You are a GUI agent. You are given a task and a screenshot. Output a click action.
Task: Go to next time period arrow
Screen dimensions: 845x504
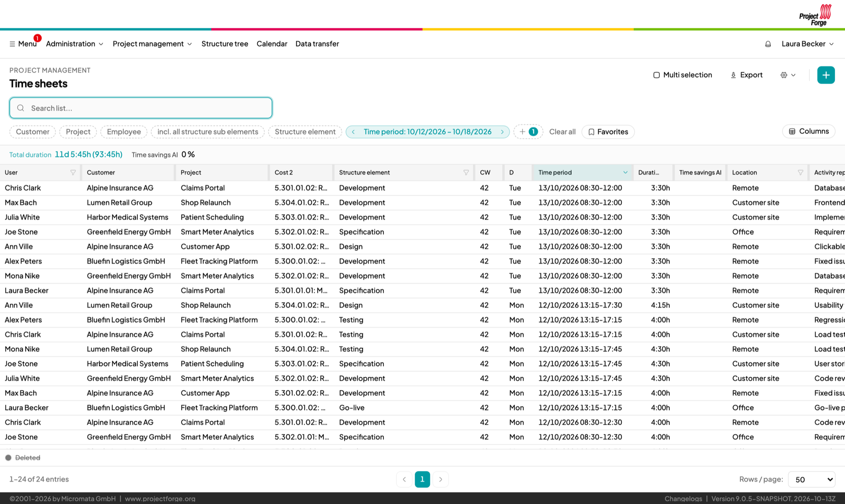click(x=502, y=132)
